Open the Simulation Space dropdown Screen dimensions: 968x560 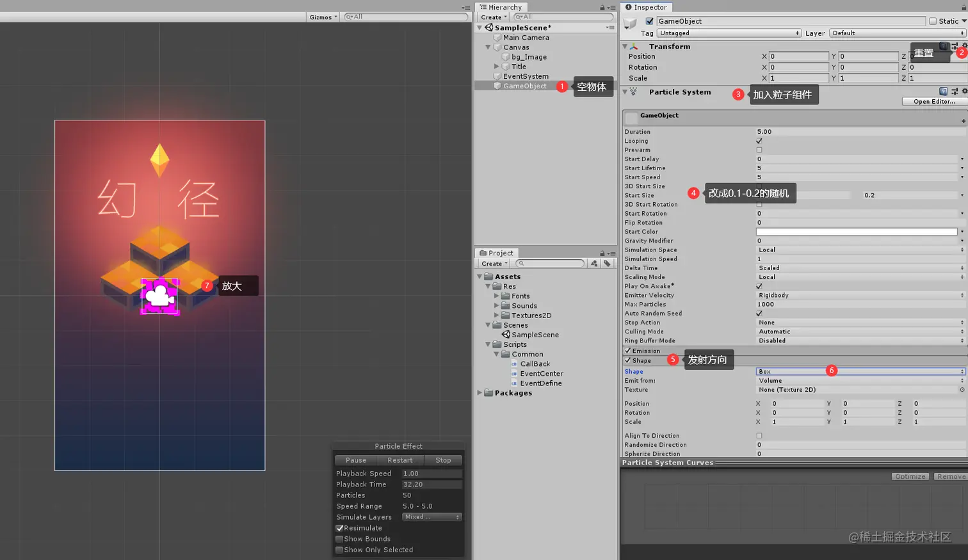coord(860,250)
